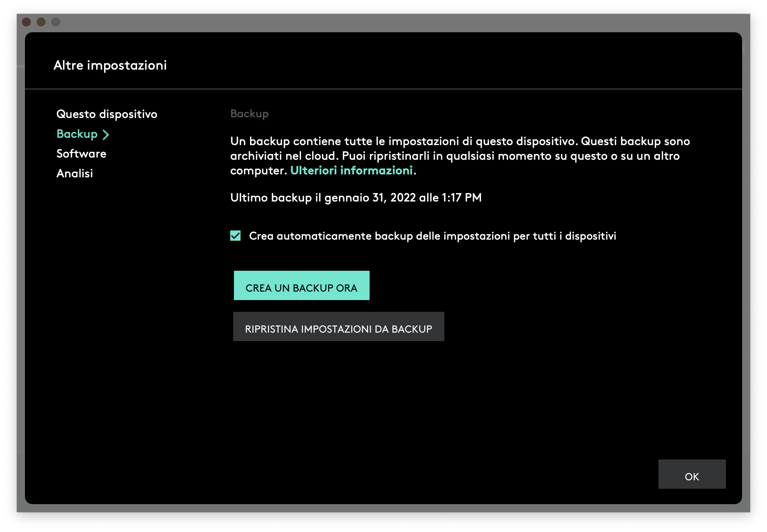767x532 pixels.
Task: Click the Altre impostazioni dialog title
Action: point(110,66)
